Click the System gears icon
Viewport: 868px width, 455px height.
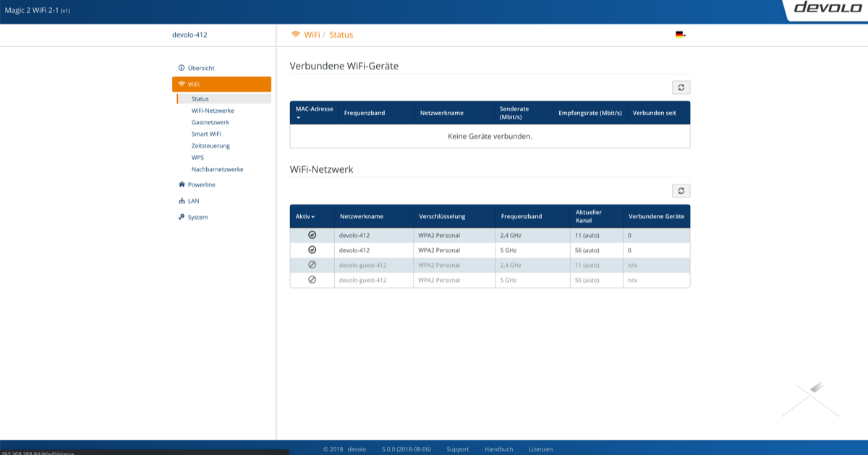coord(182,217)
